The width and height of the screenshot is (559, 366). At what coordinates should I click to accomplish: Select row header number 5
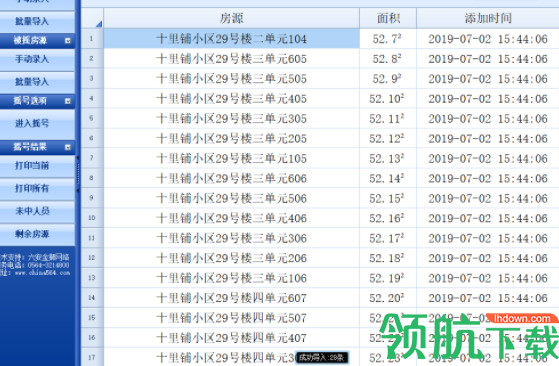click(92, 118)
